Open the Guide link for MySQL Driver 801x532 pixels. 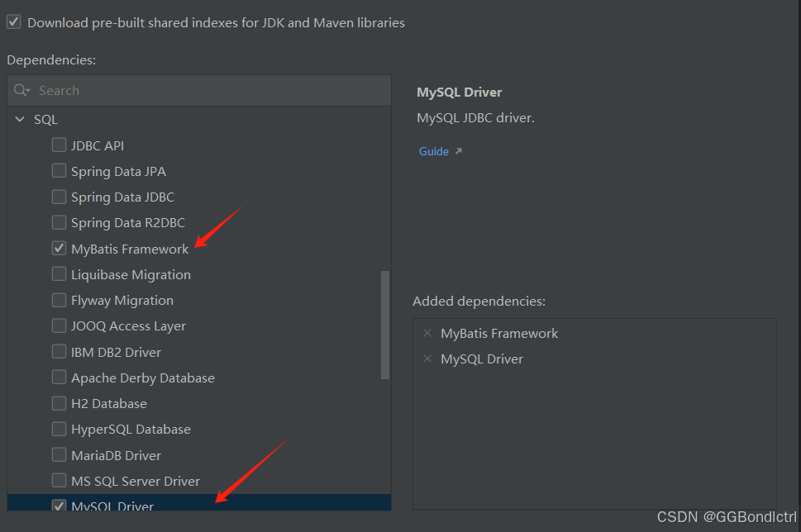(x=434, y=151)
